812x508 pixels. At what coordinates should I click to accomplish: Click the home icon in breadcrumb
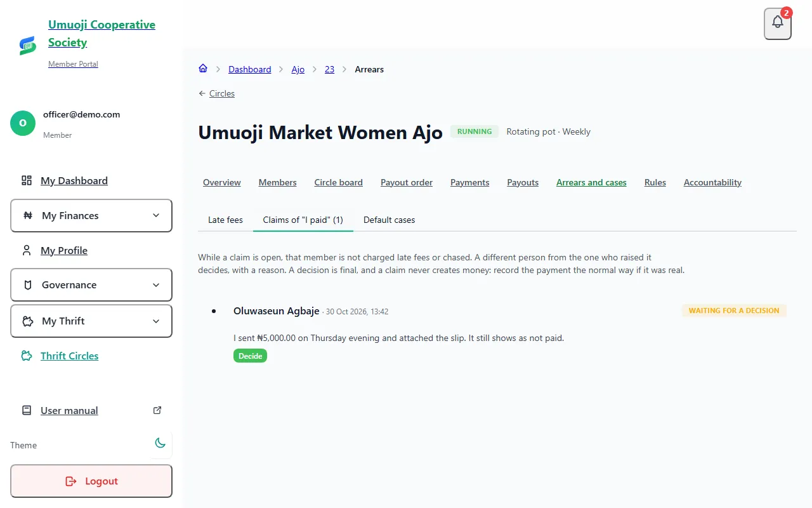203,69
